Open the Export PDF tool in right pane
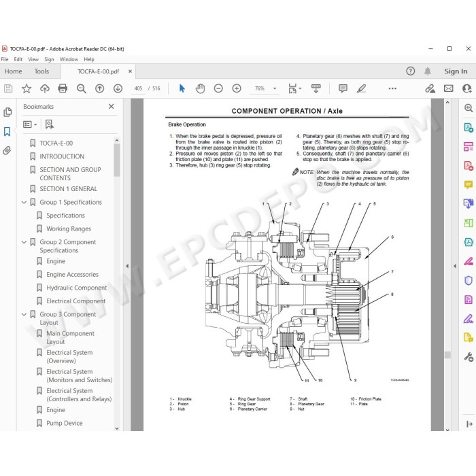This screenshot has height=476, width=476. pos(469,128)
